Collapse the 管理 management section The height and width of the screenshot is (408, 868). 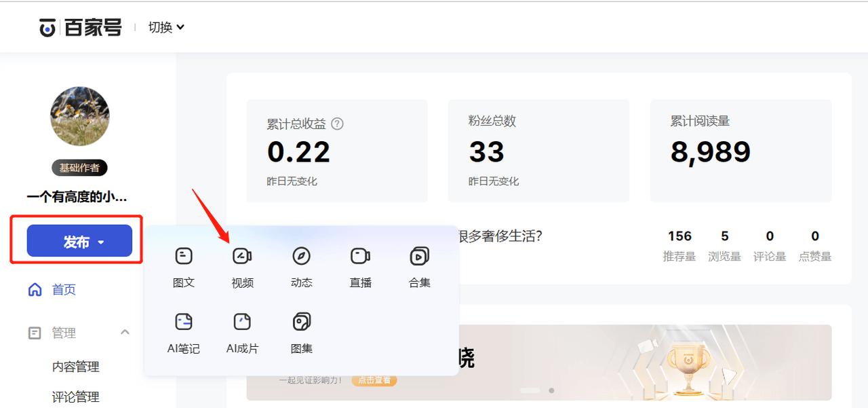(x=124, y=333)
